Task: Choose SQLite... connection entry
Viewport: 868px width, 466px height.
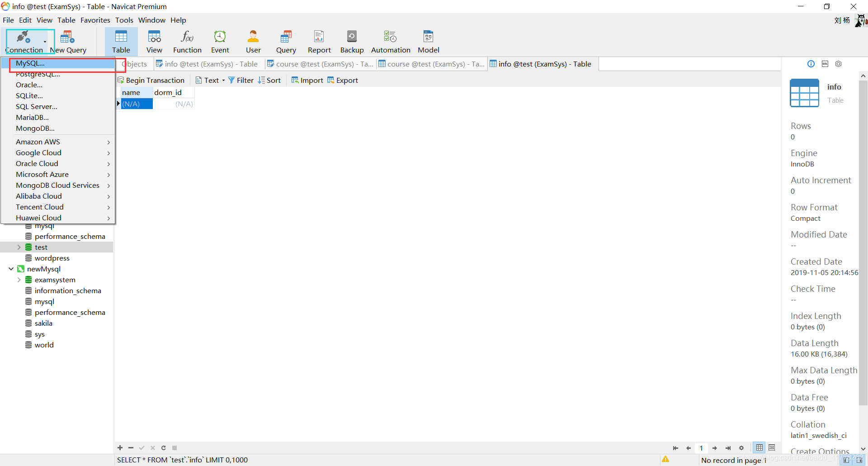Action: 58,96
